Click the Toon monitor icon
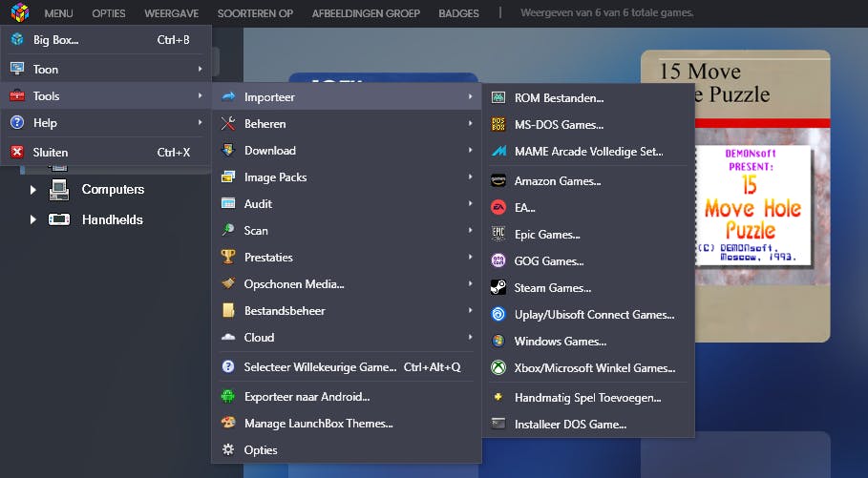Viewport: 868px width, 478px height. 17,69
